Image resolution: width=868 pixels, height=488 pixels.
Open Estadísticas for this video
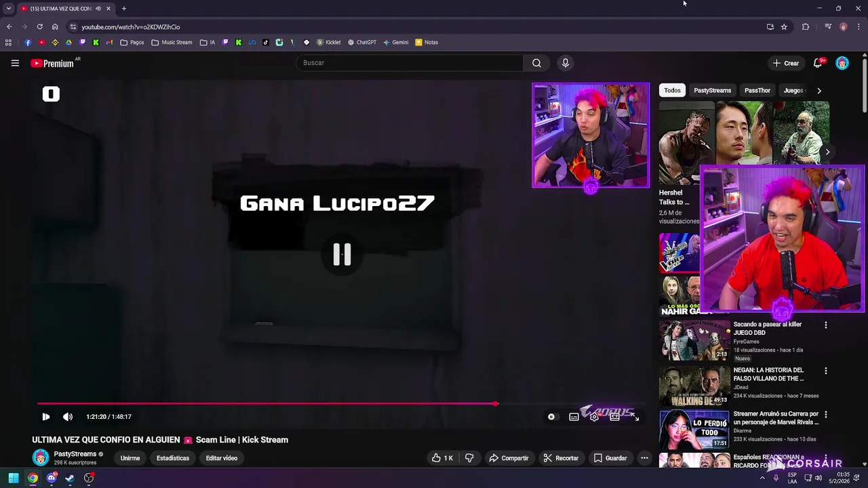(x=173, y=458)
